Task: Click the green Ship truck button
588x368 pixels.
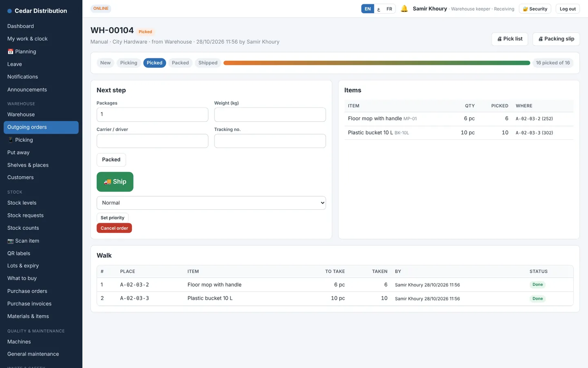Action: tap(115, 182)
